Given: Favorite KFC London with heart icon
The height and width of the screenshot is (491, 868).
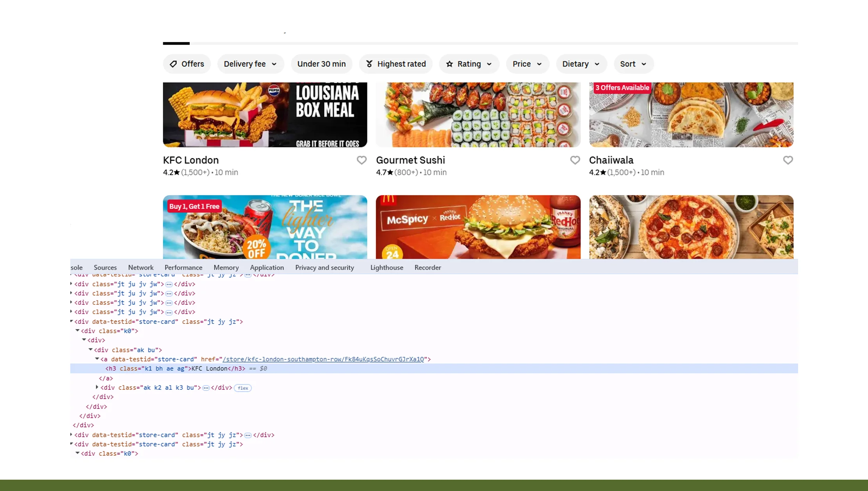Looking at the screenshot, I should point(362,160).
